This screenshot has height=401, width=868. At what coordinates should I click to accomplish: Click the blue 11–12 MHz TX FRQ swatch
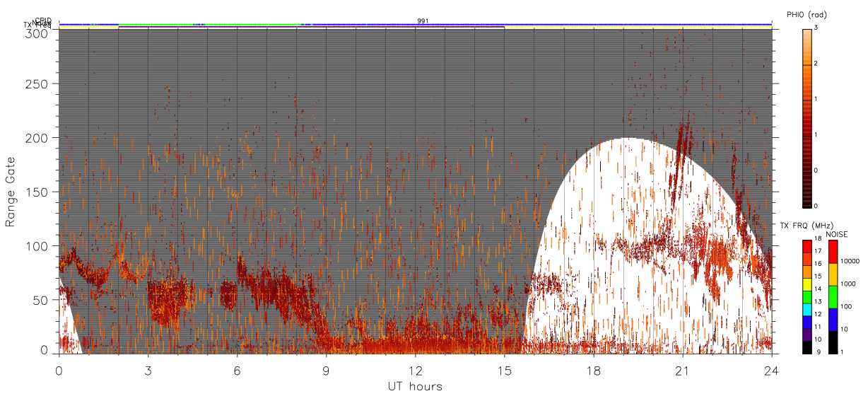tap(807, 322)
